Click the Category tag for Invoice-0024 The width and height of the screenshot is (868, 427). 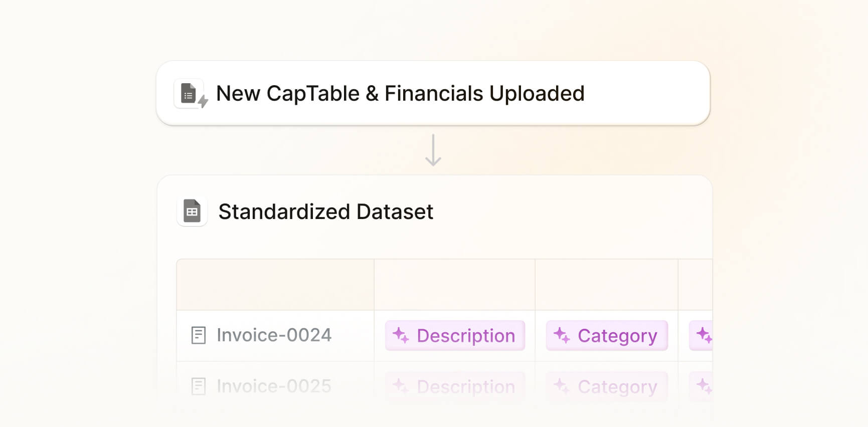click(607, 336)
